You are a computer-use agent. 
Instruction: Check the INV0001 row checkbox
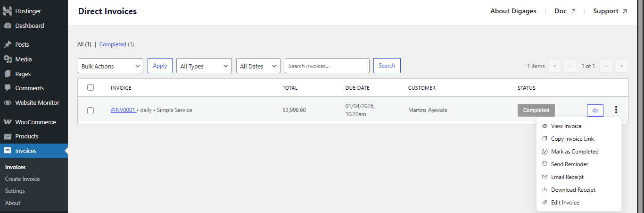tap(91, 111)
